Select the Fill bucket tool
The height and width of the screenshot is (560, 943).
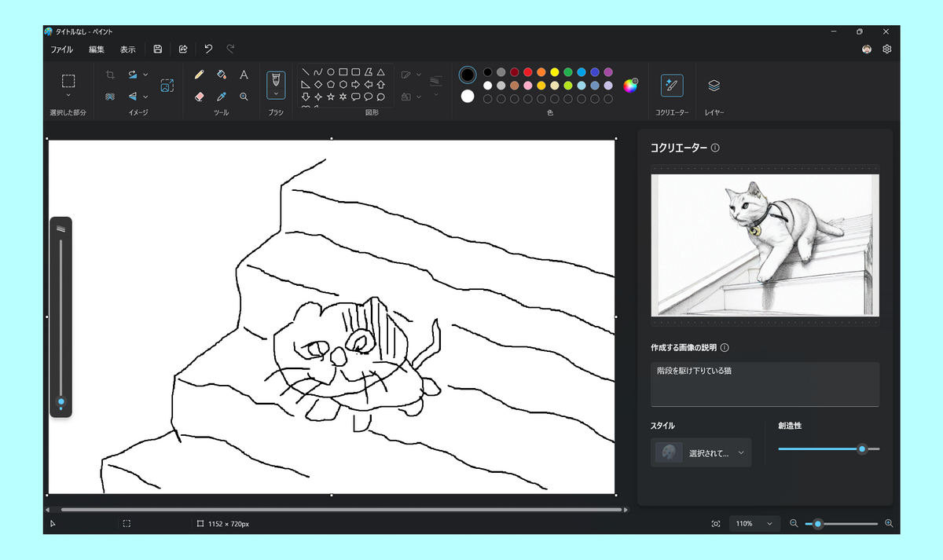(222, 75)
